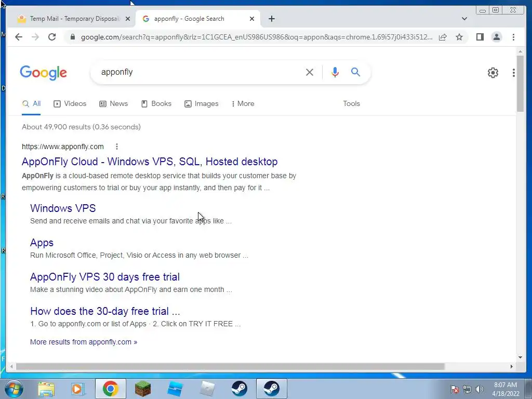Click the Google logo
The width and height of the screenshot is (532, 399).
[44, 73]
